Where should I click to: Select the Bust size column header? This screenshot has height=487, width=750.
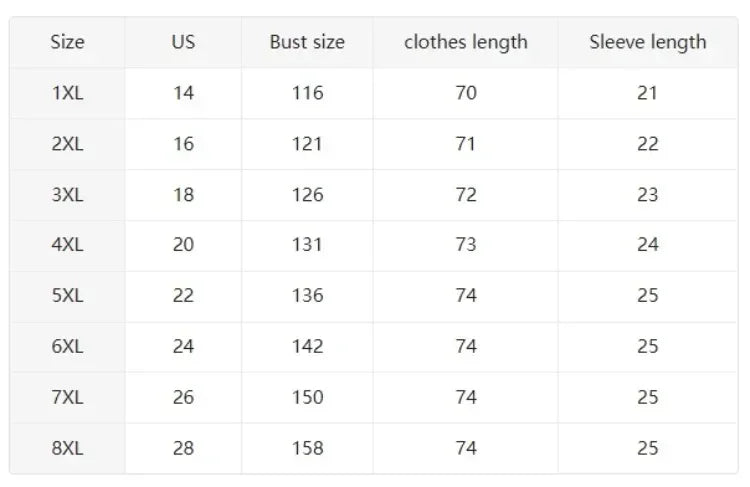click(307, 42)
